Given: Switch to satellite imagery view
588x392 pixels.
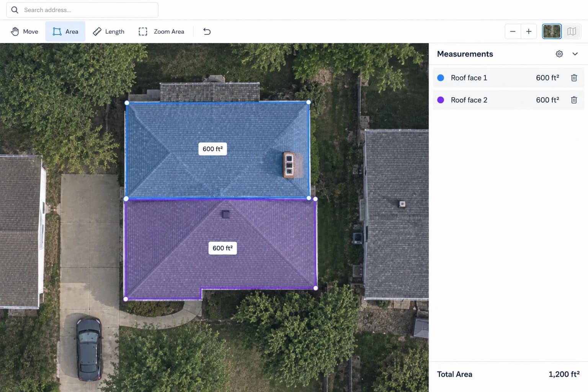Looking at the screenshot, I should tap(552, 31).
